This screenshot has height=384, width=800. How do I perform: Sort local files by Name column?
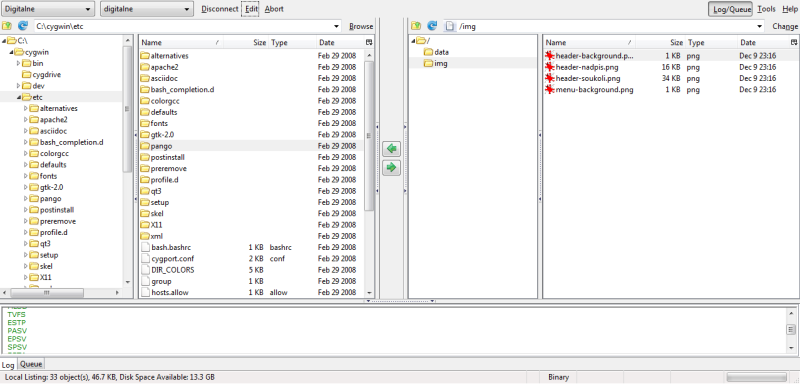180,43
